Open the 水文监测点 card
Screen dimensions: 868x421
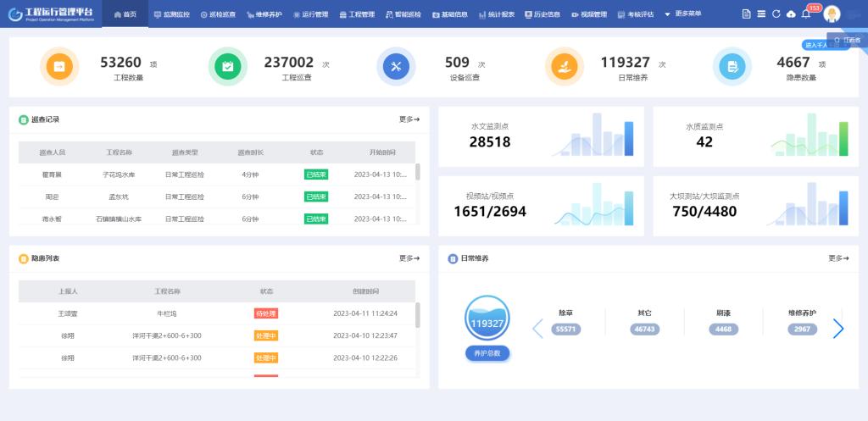[x=540, y=136]
